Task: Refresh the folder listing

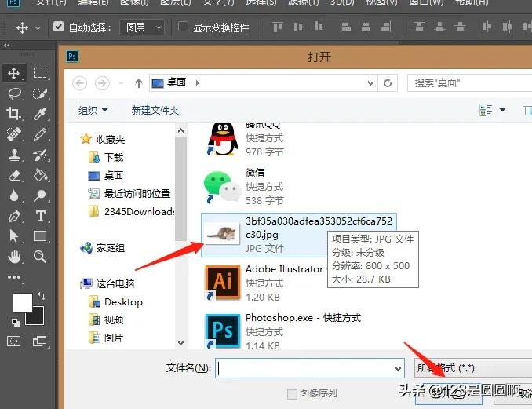Action: coord(388,82)
